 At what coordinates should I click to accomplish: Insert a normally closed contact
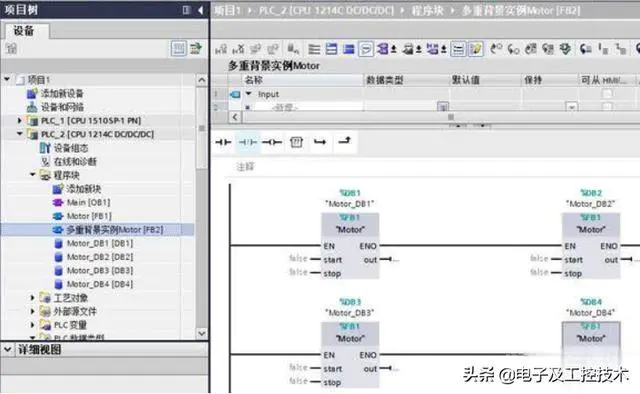point(247,142)
